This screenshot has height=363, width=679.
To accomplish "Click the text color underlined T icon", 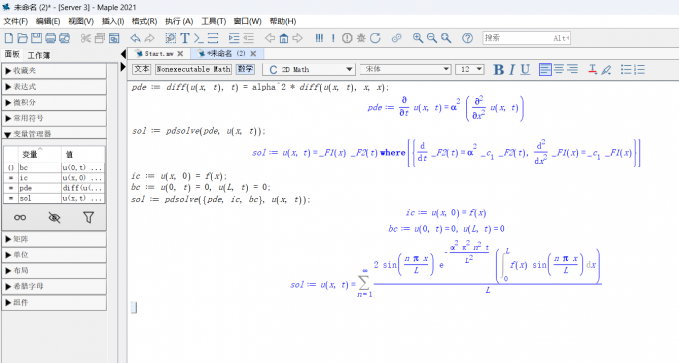I will pos(593,69).
